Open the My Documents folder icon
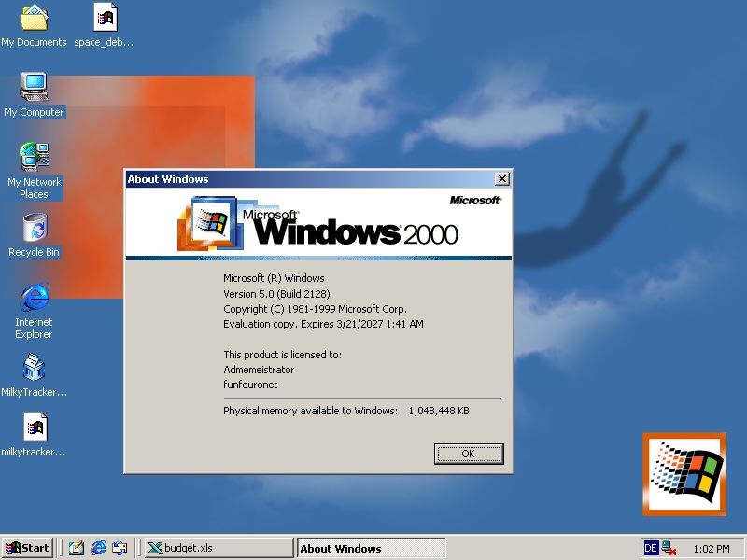747x560 pixels. (x=34, y=18)
